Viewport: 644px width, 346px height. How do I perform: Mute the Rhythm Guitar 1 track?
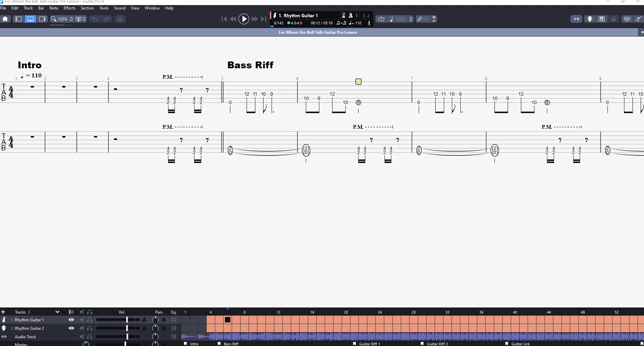pos(82,320)
